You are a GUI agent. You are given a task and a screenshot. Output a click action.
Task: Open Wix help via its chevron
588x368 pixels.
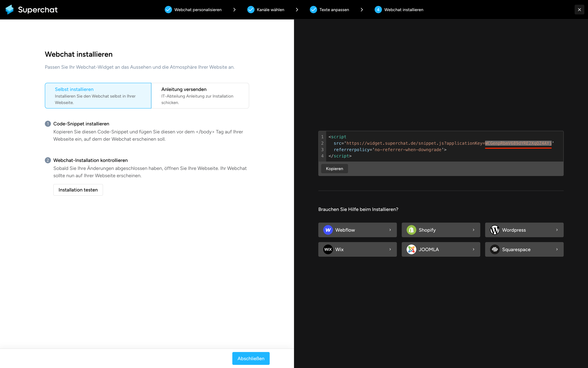(390, 249)
